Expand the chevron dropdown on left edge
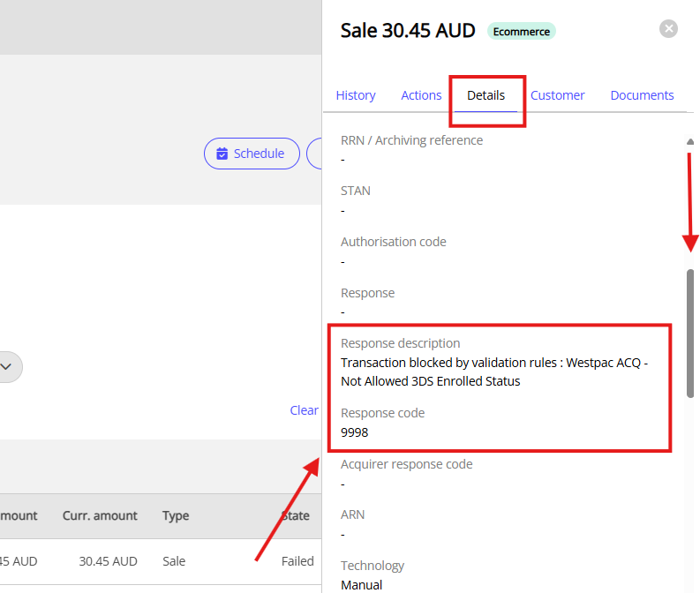This screenshot has width=700, height=593. [x=6, y=367]
